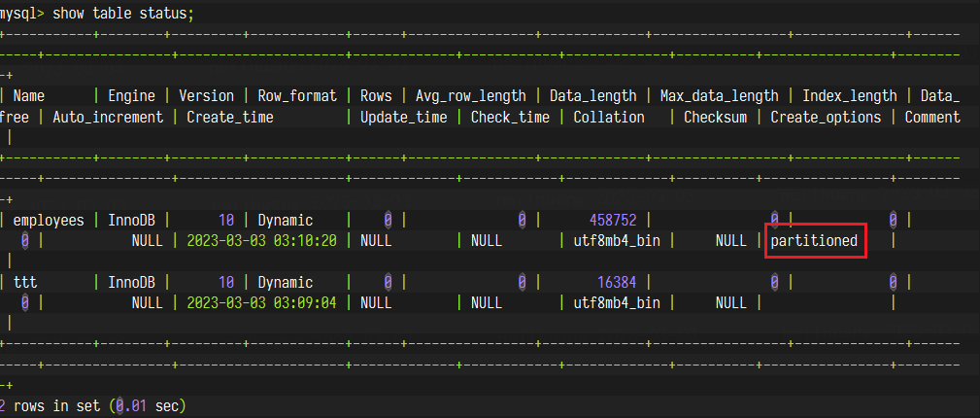Select the "Rows" column header
980x418 pixels.
[376, 96]
